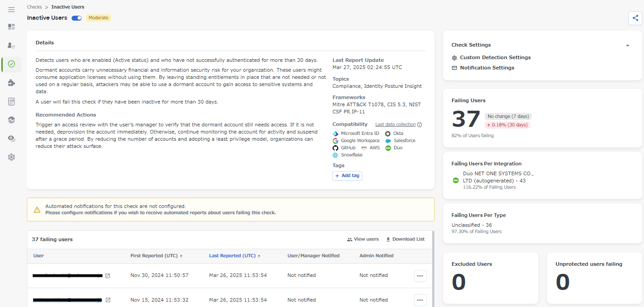Viewport: 644px width, 307px height.
Task: Go to the Dashboard sidebar icon
Action: (12, 27)
